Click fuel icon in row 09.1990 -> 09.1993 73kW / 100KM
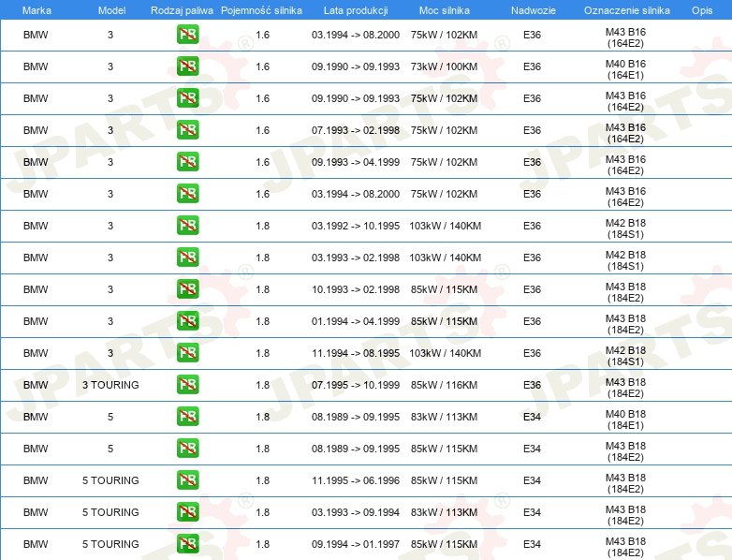732x560 pixels. pyautogui.click(x=187, y=66)
